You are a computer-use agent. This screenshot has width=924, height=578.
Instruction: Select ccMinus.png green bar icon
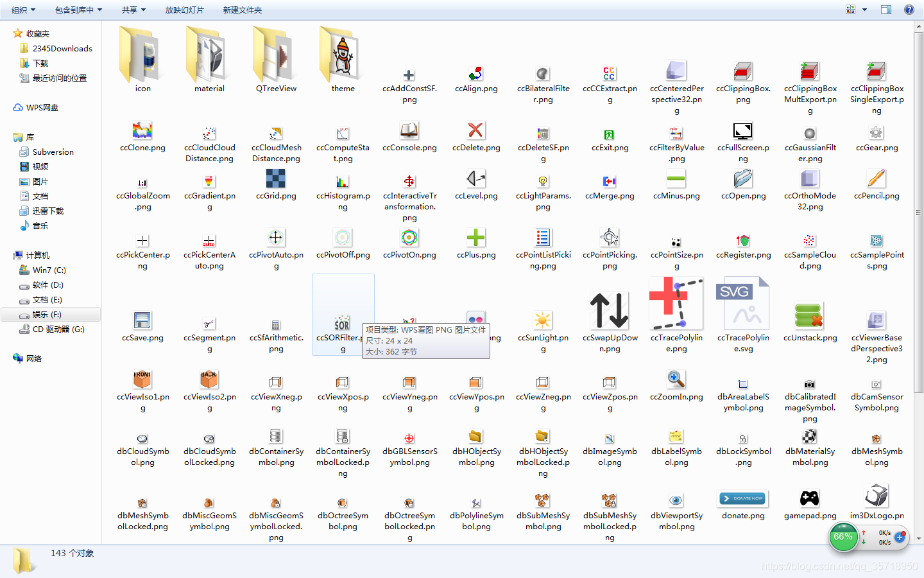676,178
